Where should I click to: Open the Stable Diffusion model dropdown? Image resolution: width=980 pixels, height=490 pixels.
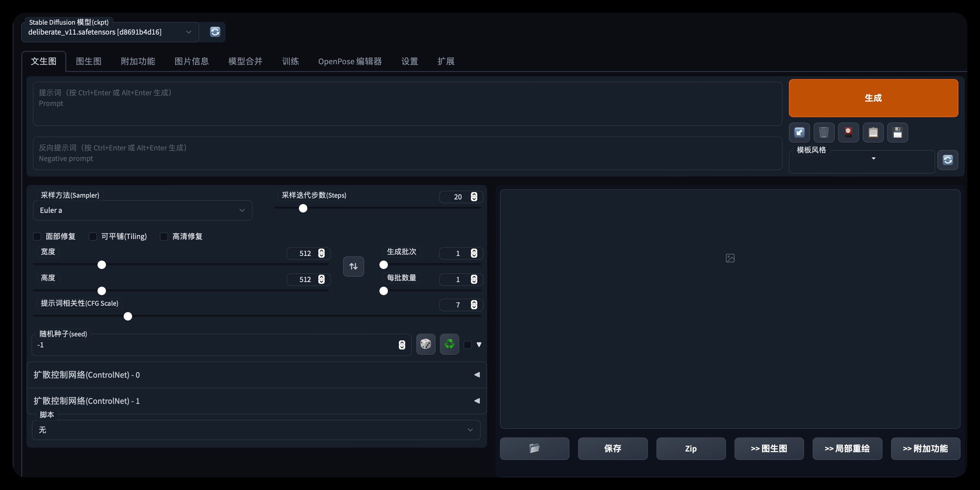pos(110,32)
